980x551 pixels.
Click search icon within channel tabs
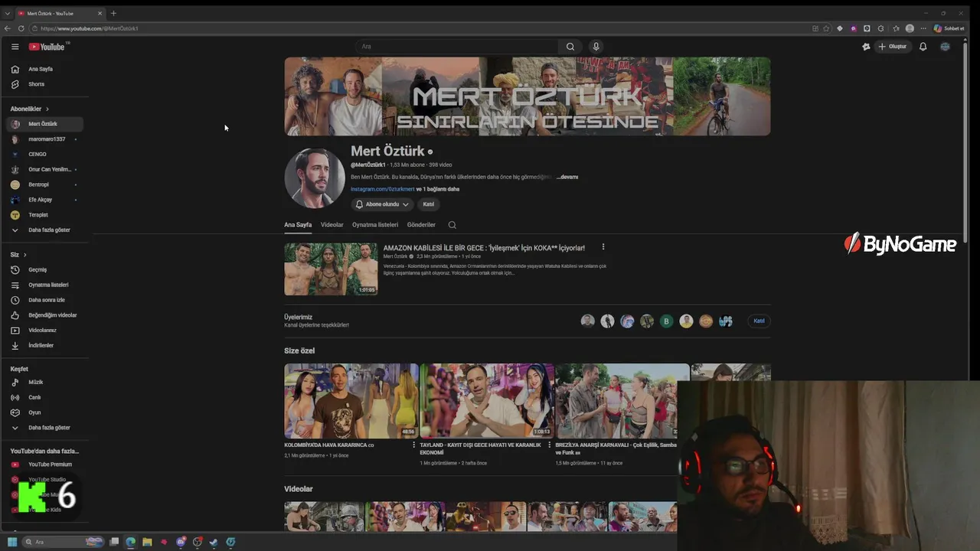point(452,225)
